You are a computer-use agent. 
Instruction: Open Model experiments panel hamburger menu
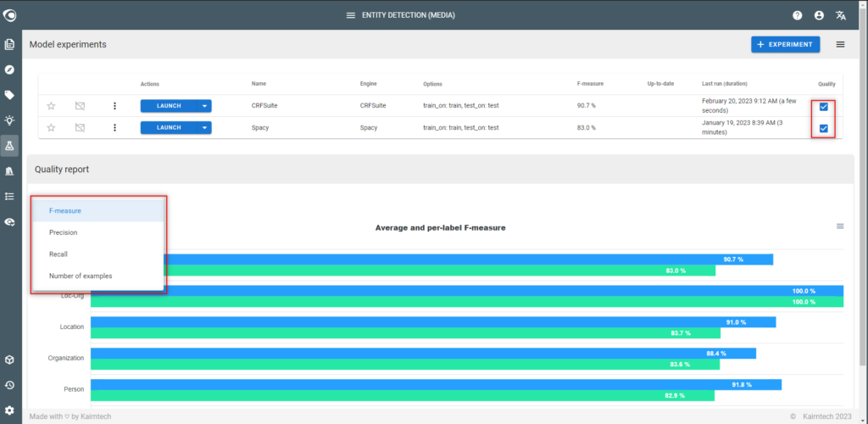click(x=840, y=44)
